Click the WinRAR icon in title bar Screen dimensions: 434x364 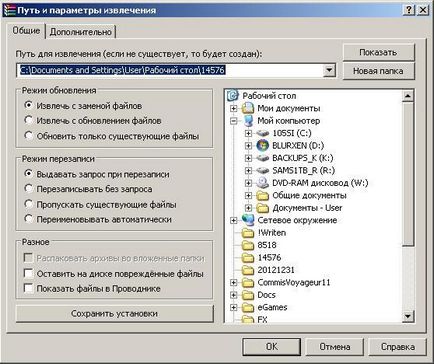[x=9, y=10]
